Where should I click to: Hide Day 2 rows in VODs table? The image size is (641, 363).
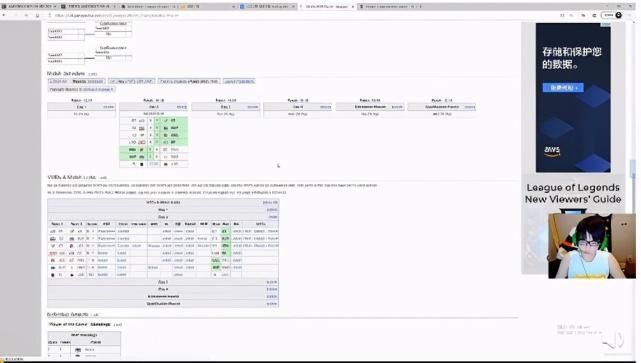tap(273, 217)
